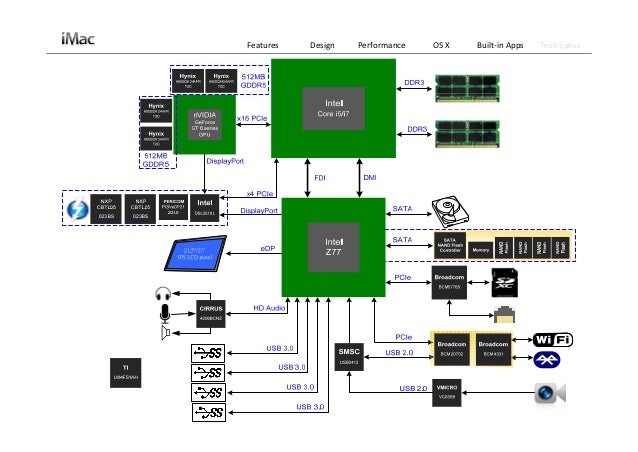Go to the Performance tab
Image resolution: width=638 pixels, height=452 pixels.
381,45
